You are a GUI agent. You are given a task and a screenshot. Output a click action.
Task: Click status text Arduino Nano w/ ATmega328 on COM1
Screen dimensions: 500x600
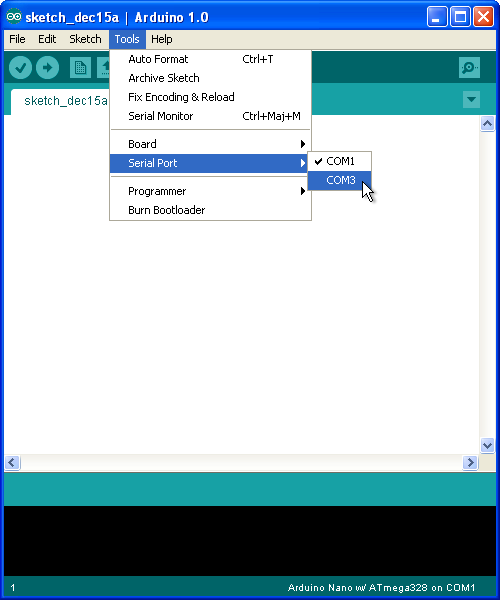coord(381,588)
